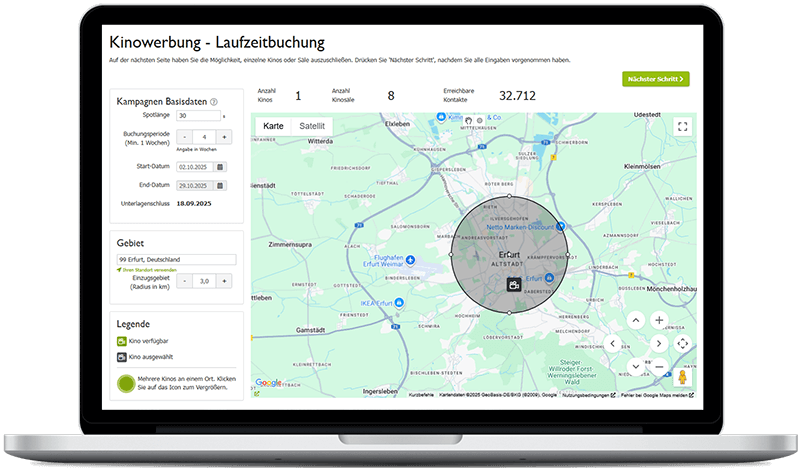Click the left radius circle handle
Screen dimensions: 800x468
click(451, 254)
